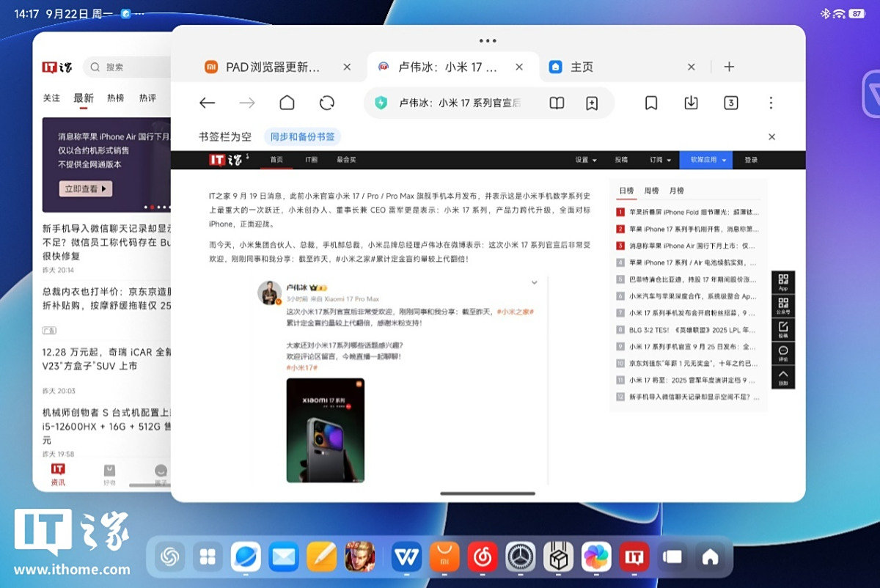The width and height of the screenshot is (880, 588).
Task: Go to browser home page icon
Action: coord(287,103)
